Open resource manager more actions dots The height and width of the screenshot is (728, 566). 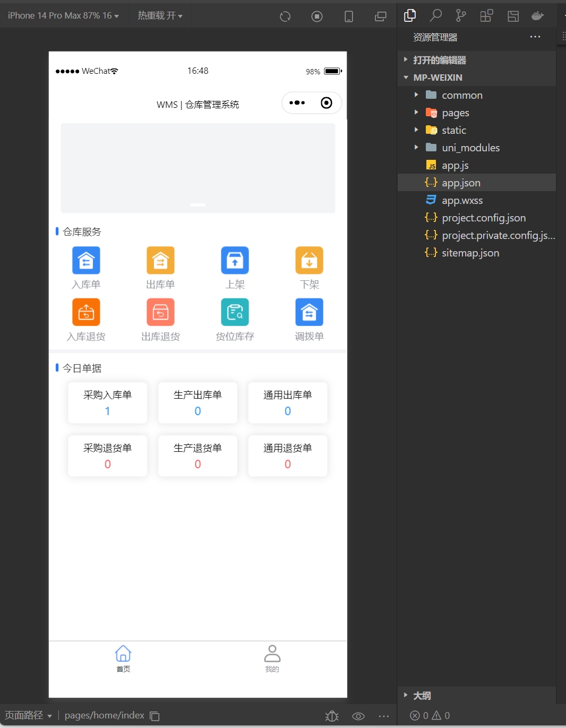(x=535, y=37)
